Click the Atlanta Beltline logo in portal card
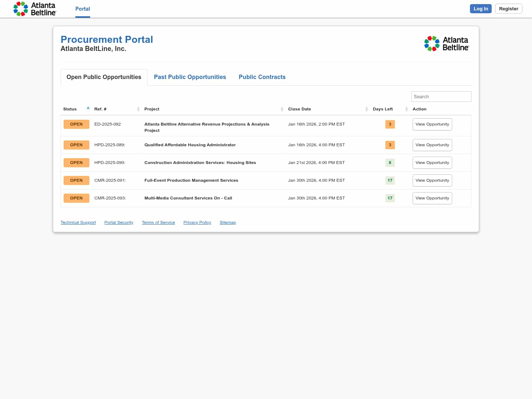This screenshot has height=399, width=532. point(446,44)
